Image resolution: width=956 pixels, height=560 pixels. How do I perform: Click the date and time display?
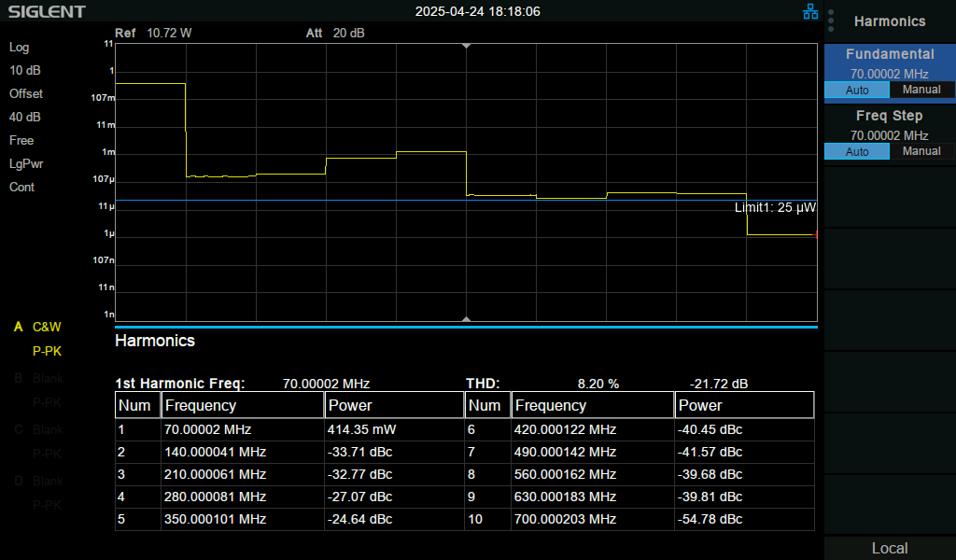coord(477,11)
